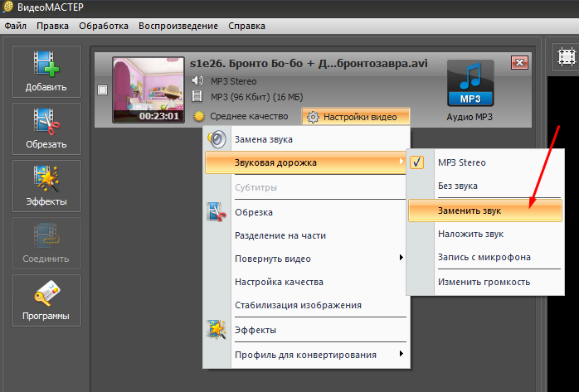The width and height of the screenshot is (579, 392).
Task: Expand the Звуковая дорожка submenu
Action: (306, 162)
